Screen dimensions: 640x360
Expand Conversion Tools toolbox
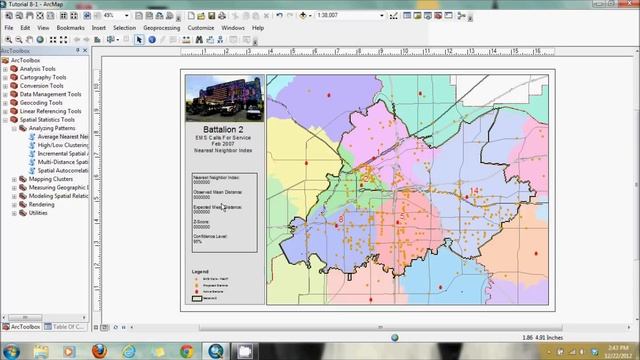(x=5, y=86)
